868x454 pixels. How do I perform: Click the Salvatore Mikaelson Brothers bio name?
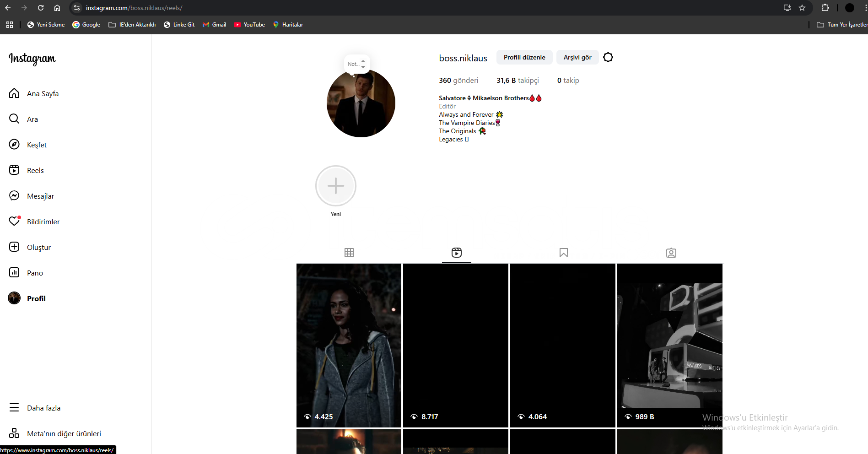(x=490, y=98)
